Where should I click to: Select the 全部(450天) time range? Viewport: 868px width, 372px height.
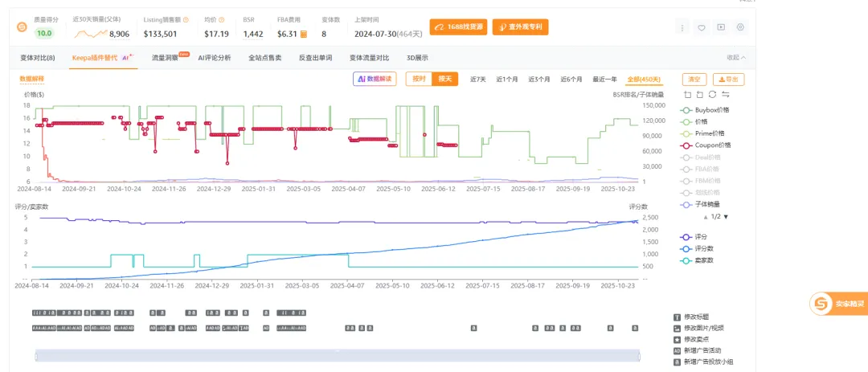(644, 80)
